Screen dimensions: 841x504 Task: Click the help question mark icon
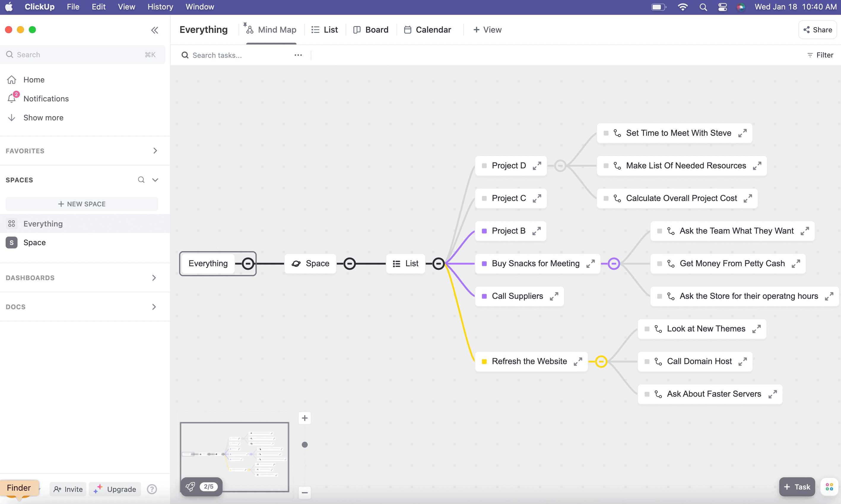(x=152, y=489)
